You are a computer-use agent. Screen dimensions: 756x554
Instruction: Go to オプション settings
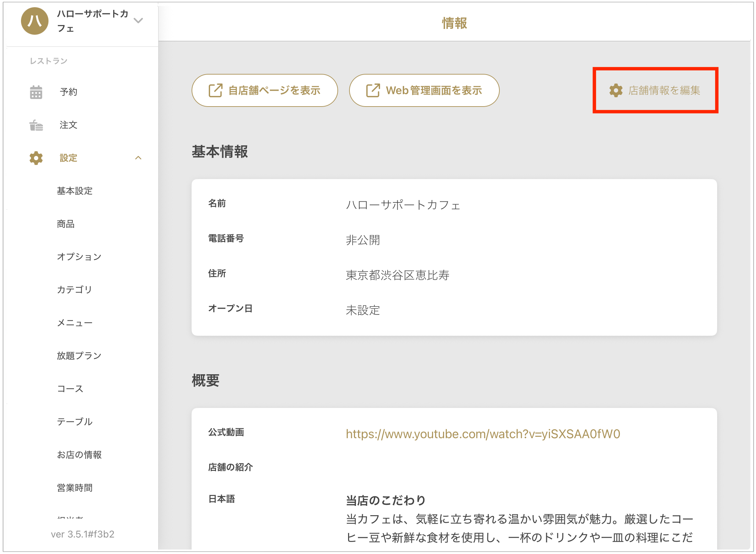click(79, 257)
